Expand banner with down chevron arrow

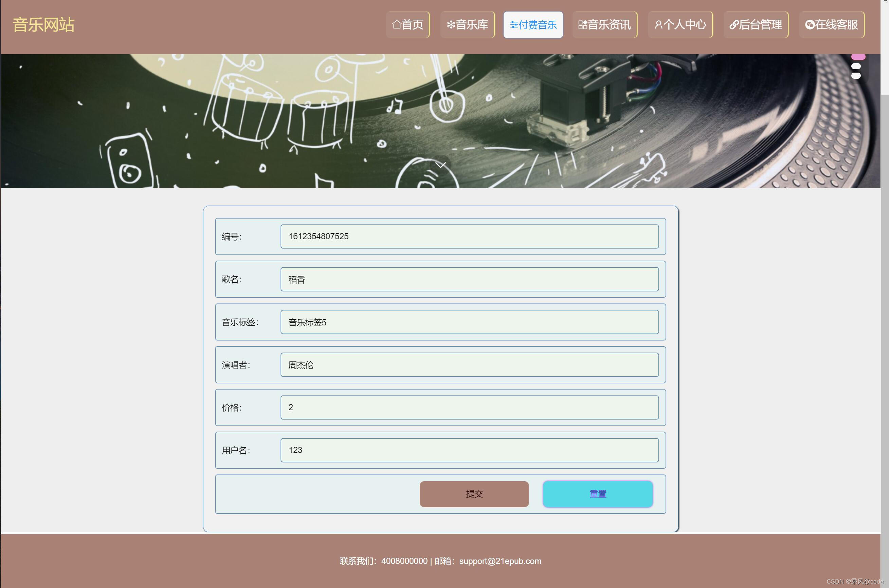[440, 165]
